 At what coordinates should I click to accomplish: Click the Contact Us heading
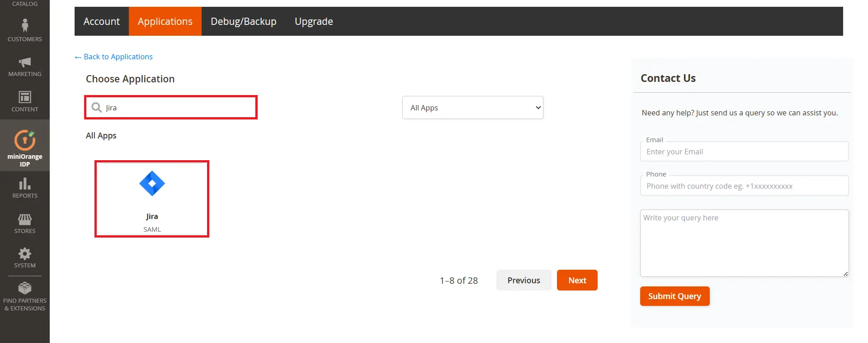click(668, 78)
